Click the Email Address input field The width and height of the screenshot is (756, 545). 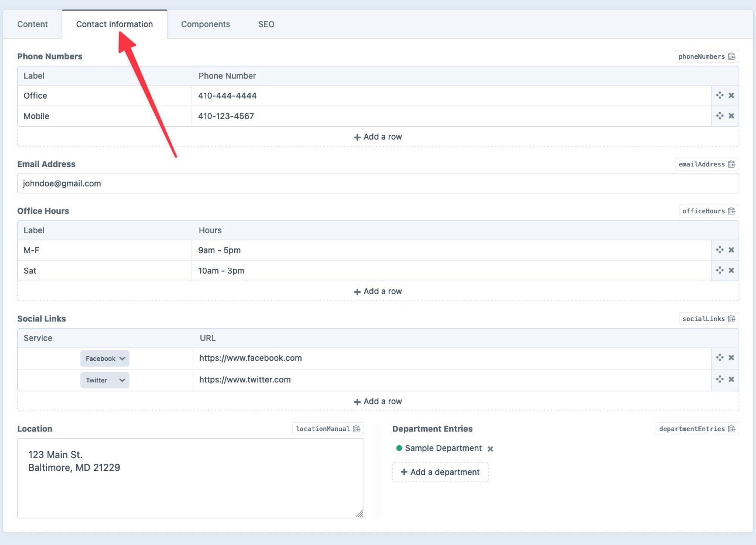click(378, 183)
